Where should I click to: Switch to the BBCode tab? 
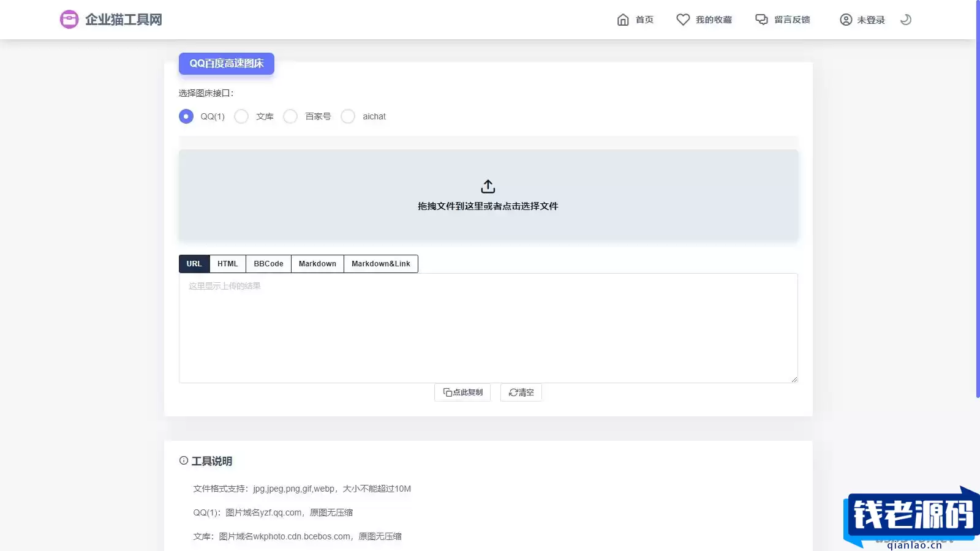pos(268,264)
